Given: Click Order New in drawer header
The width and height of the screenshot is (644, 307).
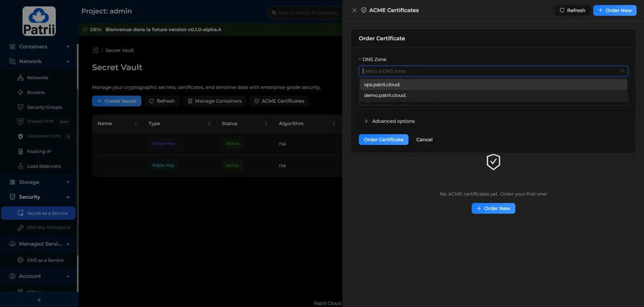Looking at the screenshot, I should click(x=615, y=10).
